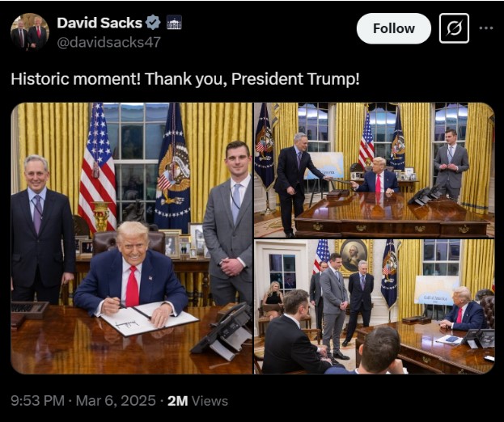Open David Sacks profile avatar
This screenshot has height=422, width=504.
[x=30, y=32]
